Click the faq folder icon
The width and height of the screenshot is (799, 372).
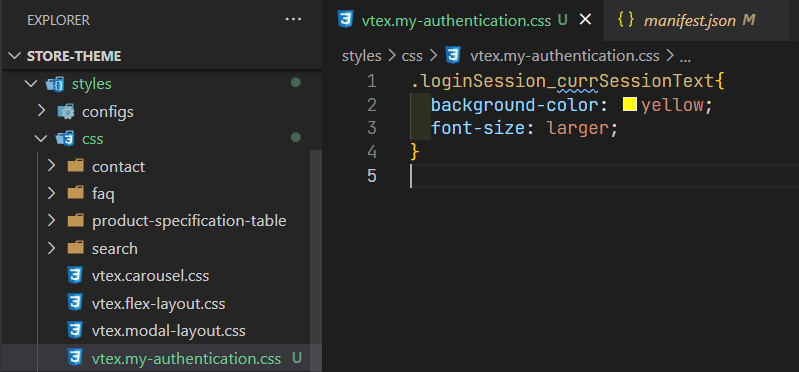75,193
